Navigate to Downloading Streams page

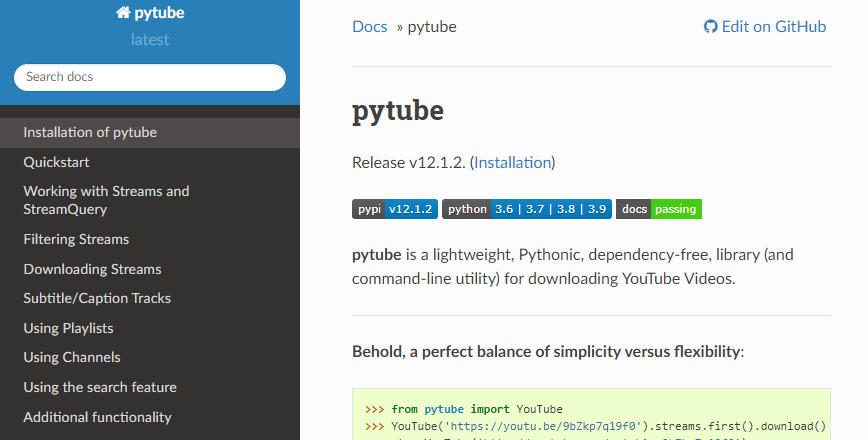[x=150, y=269]
